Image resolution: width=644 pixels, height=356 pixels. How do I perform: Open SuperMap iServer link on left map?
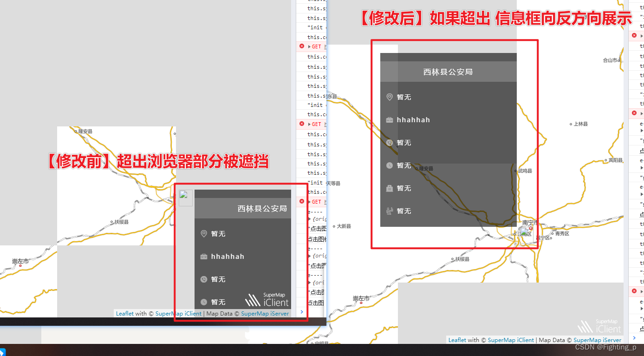[265, 314]
